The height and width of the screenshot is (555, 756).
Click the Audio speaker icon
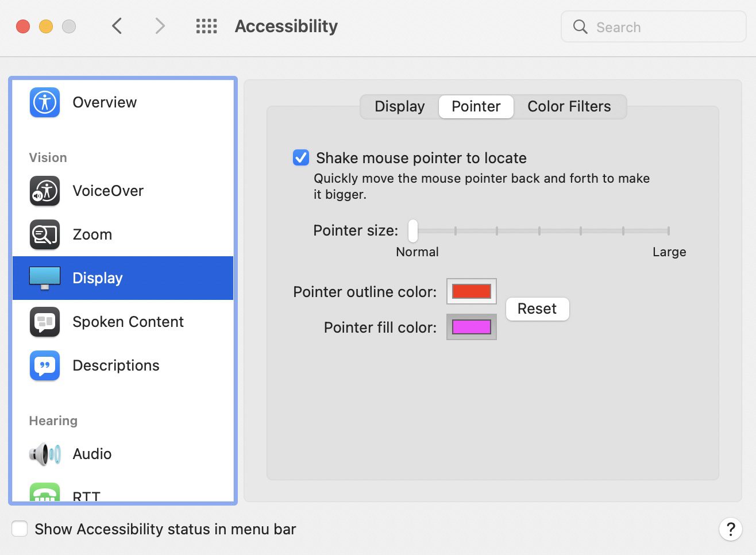[45, 454]
